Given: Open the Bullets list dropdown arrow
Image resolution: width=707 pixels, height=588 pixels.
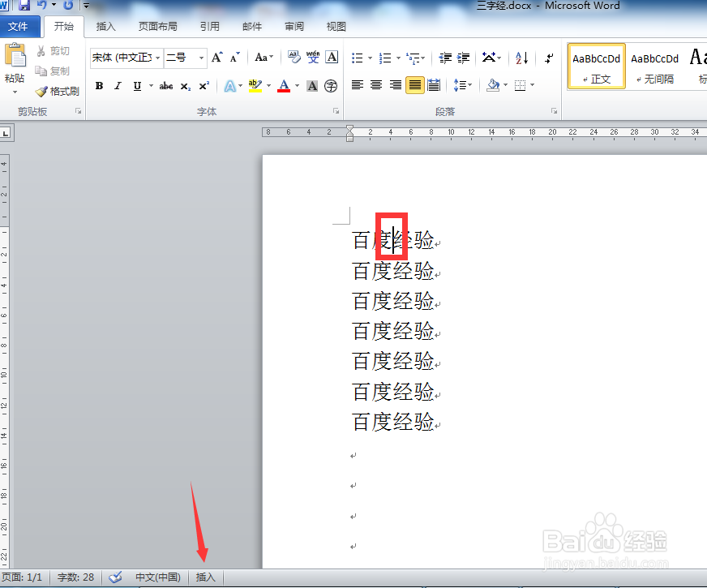Looking at the screenshot, I should pos(371,58).
